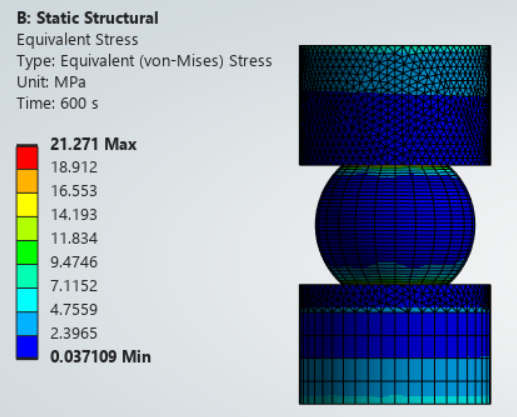Click the Time: 600 s label
The height and width of the screenshot is (417, 517).
(x=57, y=103)
